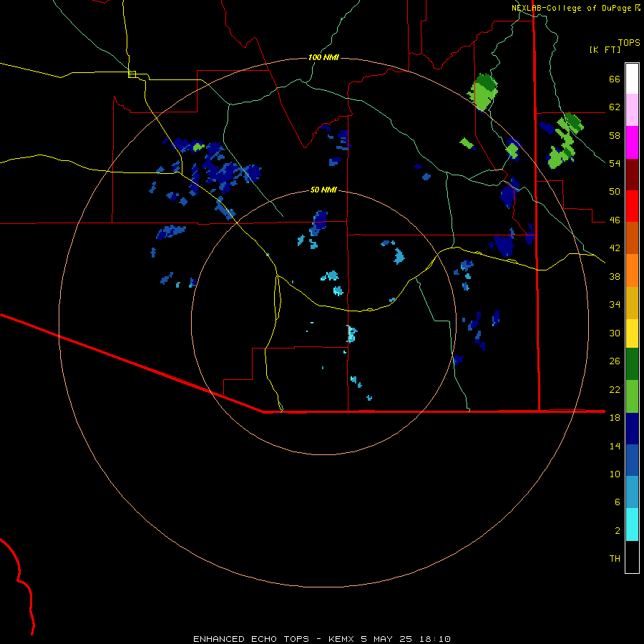Click the 2 scale label
The image size is (644, 644).
pyautogui.click(x=618, y=531)
